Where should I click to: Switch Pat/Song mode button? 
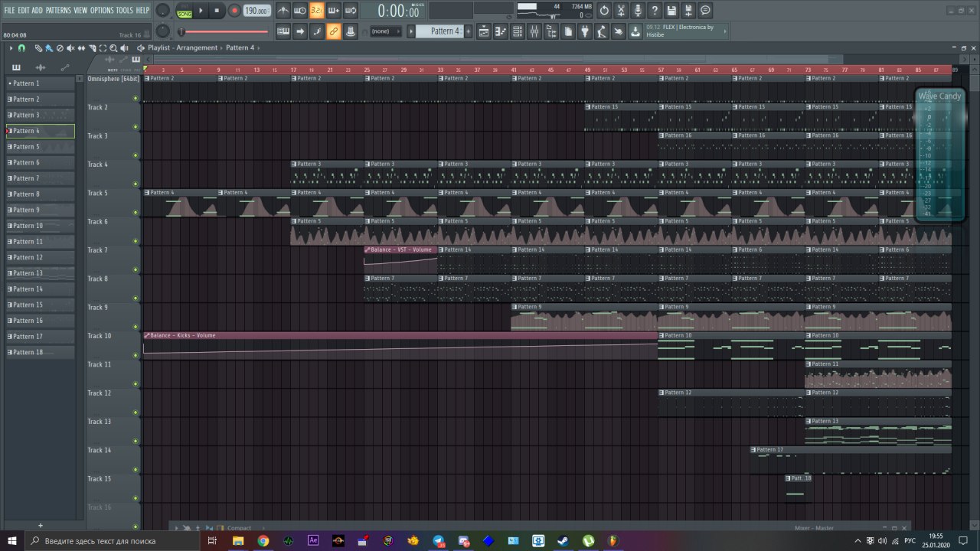tap(185, 11)
